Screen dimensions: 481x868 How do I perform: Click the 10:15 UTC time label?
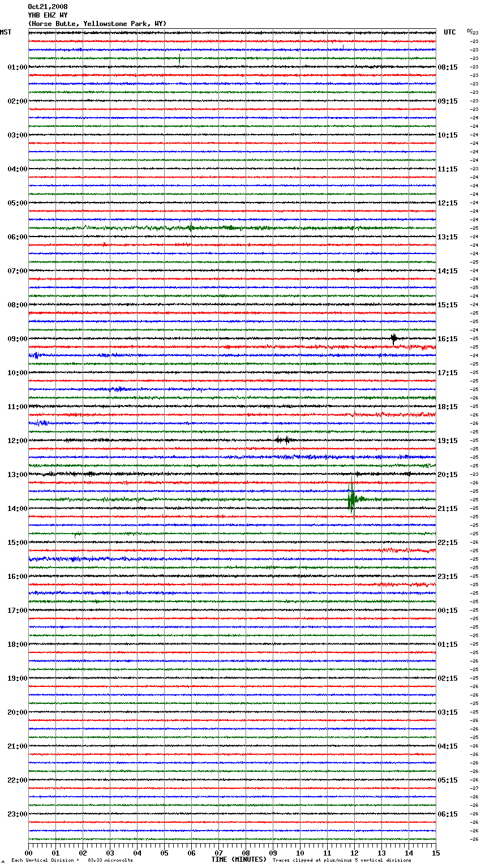click(x=448, y=135)
